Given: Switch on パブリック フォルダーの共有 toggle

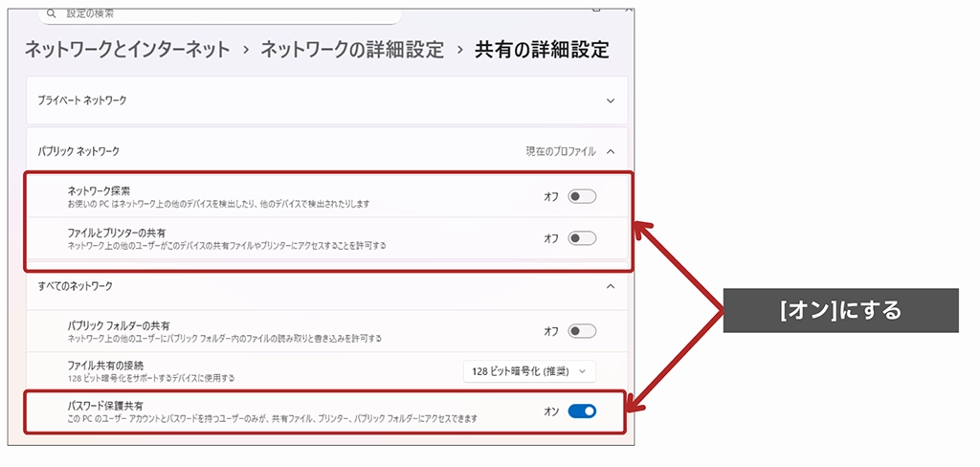Looking at the screenshot, I should 582,331.
